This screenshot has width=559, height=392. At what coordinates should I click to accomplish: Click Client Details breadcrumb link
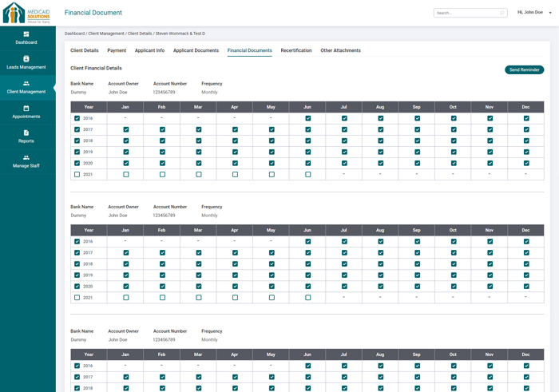(x=140, y=34)
